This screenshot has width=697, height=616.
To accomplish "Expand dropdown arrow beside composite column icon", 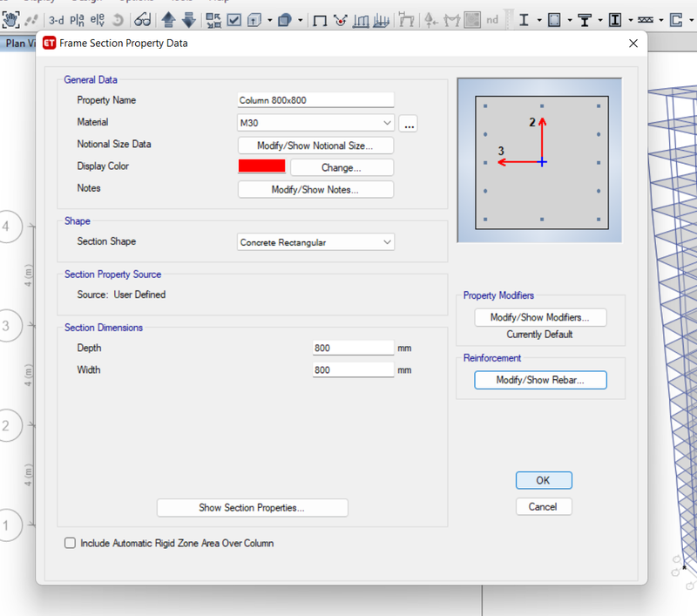I will 630,20.
